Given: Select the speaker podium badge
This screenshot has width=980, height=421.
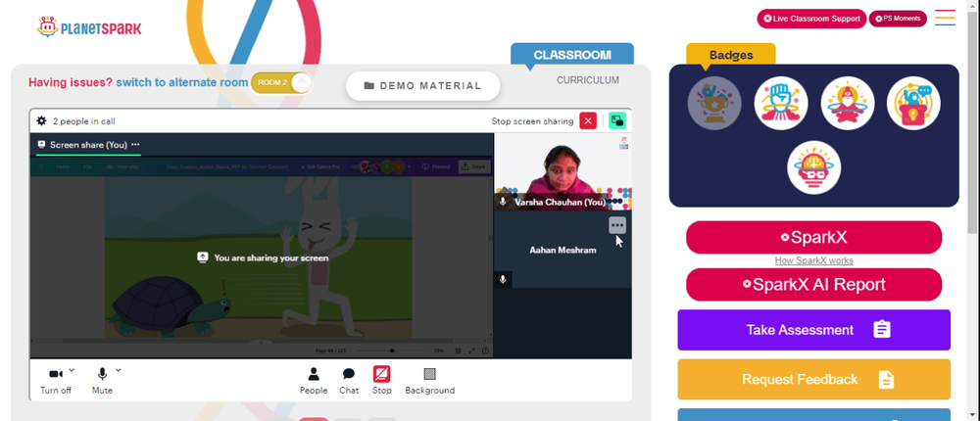Looking at the screenshot, I should tap(913, 103).
